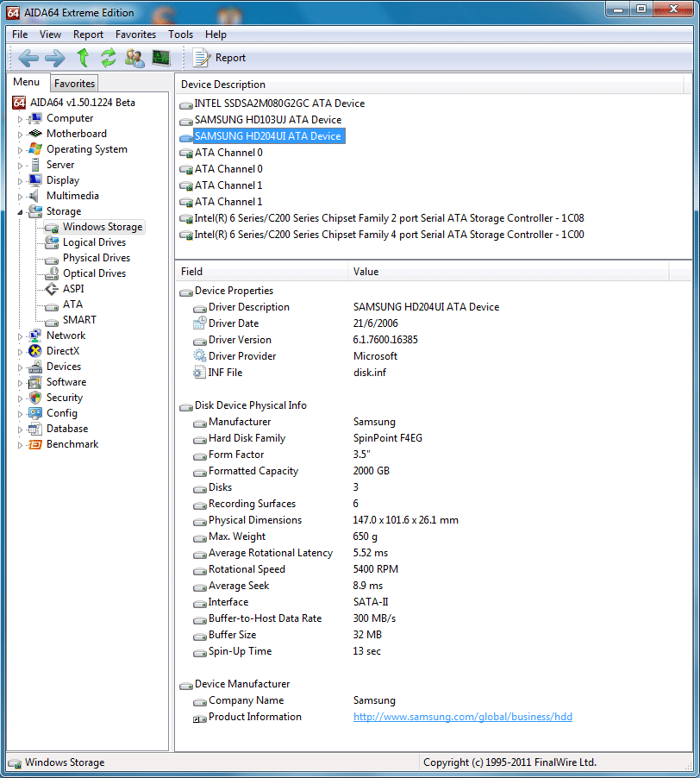Switch to the Favorites tab
This screenshot has height=778, width=700.
point(74,83)
